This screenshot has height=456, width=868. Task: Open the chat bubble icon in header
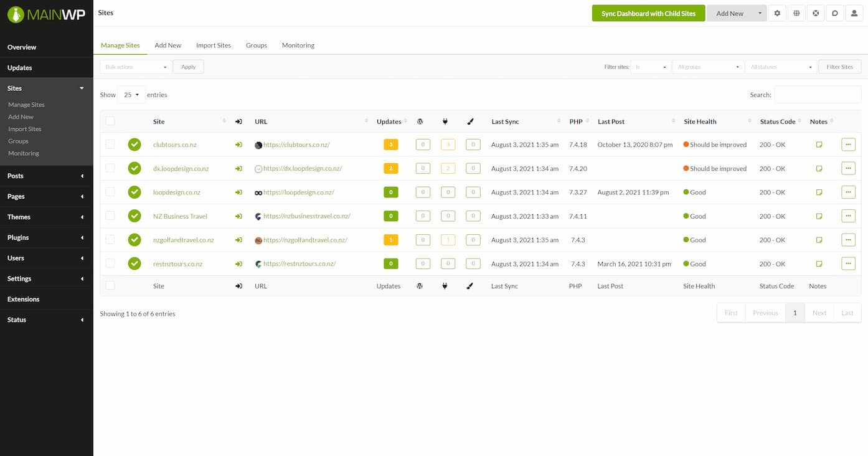(835, 13)
